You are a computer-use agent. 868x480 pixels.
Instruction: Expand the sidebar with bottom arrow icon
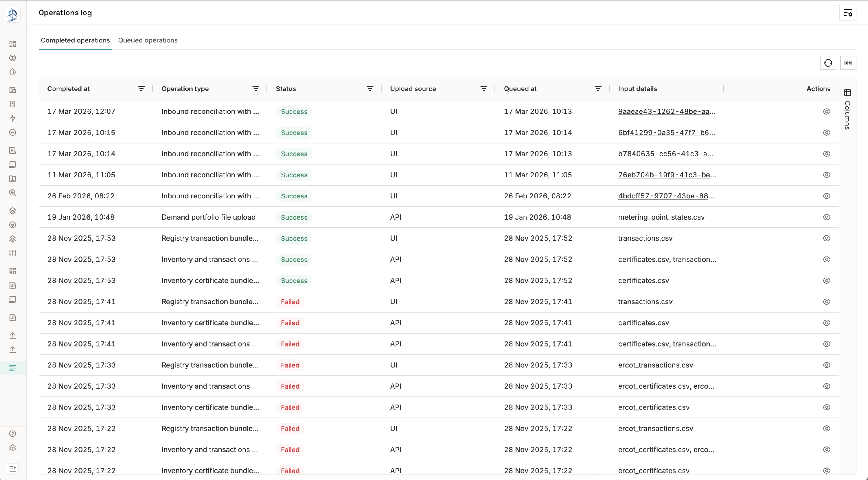(x=12, y=468)
